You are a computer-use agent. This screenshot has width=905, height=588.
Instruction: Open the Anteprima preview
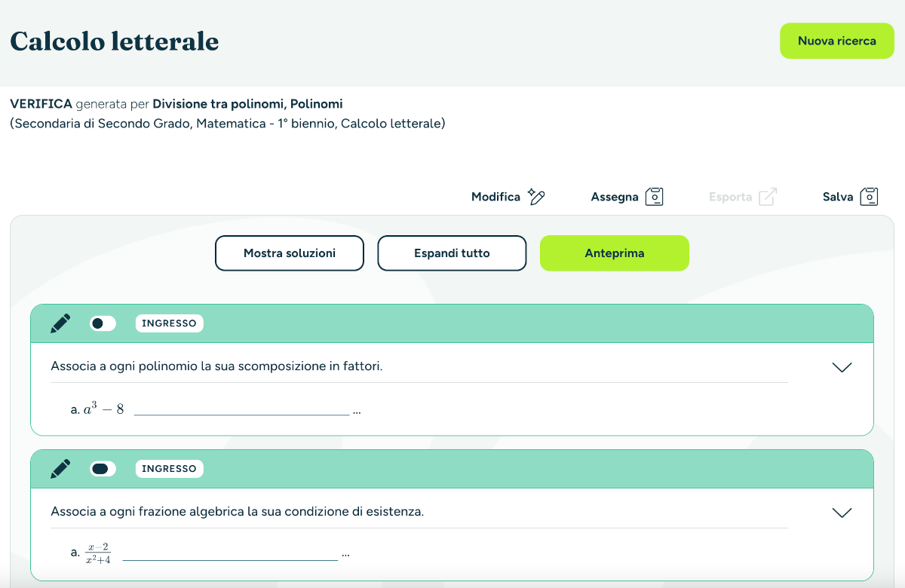(615, 253)
